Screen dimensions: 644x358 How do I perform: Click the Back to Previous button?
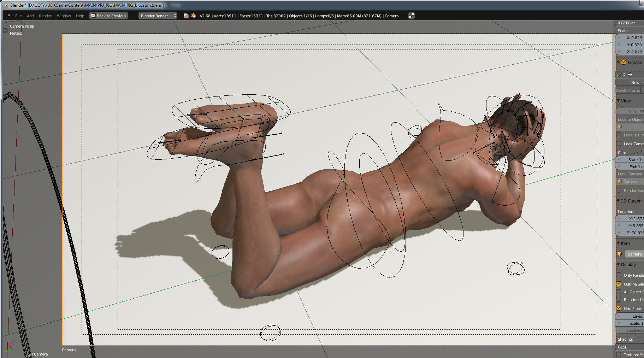click(x=108, y=16)
